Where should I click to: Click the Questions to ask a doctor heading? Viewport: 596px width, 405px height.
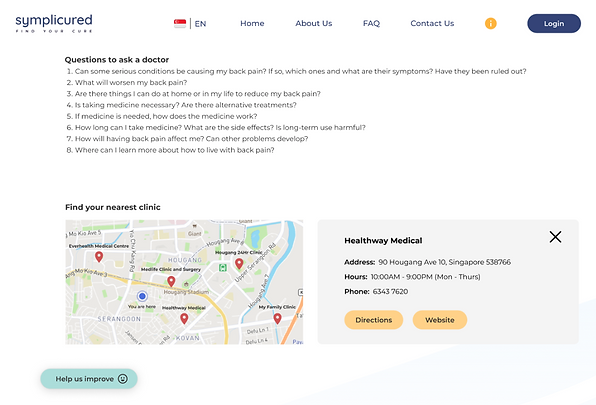point(117,60)
